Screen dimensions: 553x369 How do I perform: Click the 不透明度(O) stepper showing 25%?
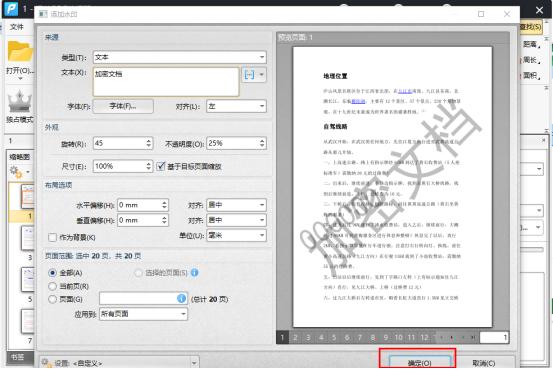coord(236,143)
